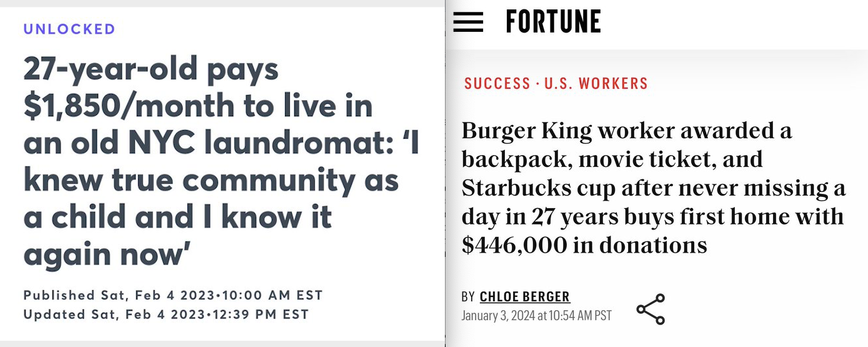This screenshot has height=347, width=868.
Task: Click the '27-year-old pays' headline line
Action: pos(151,69)
